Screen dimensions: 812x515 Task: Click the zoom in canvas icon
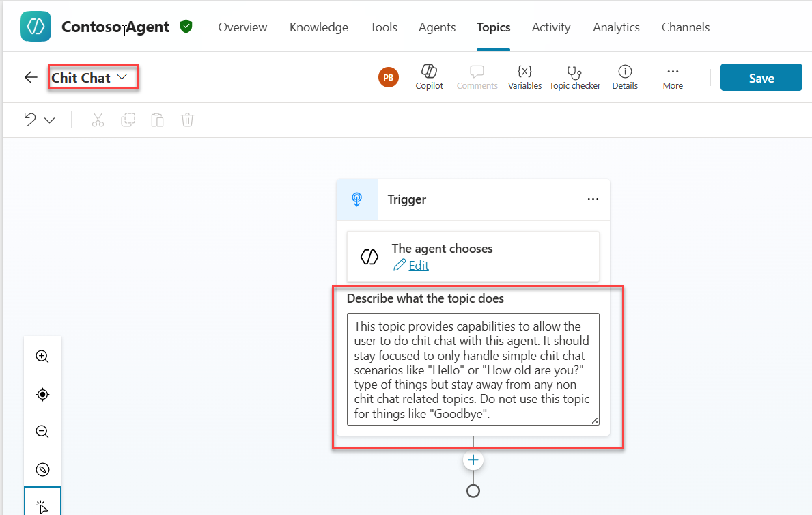point(42,356)
